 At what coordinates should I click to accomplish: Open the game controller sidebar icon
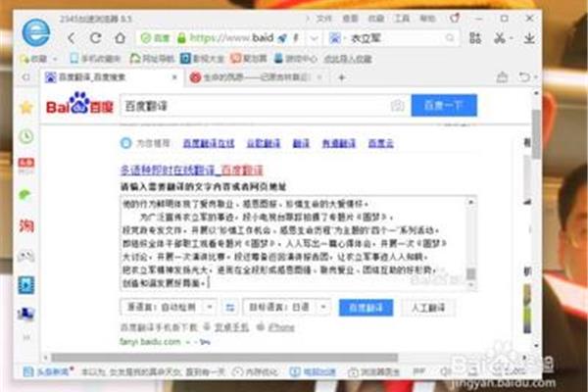pyautogui.click(x=26, y=256)
